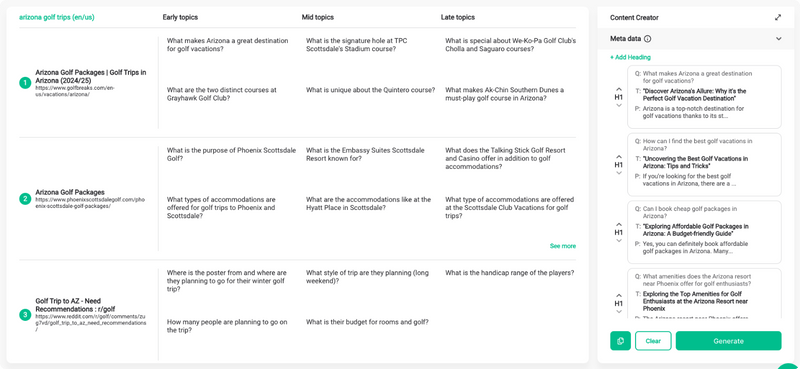The width and height of the screenshot is (800, 369).
Task: Move the first H1 heading up
Action: 618,88
